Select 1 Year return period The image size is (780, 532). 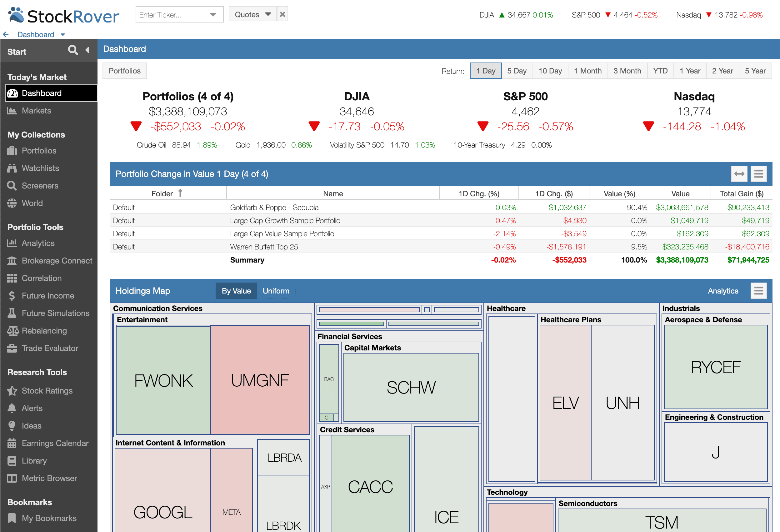pos(690,71)
